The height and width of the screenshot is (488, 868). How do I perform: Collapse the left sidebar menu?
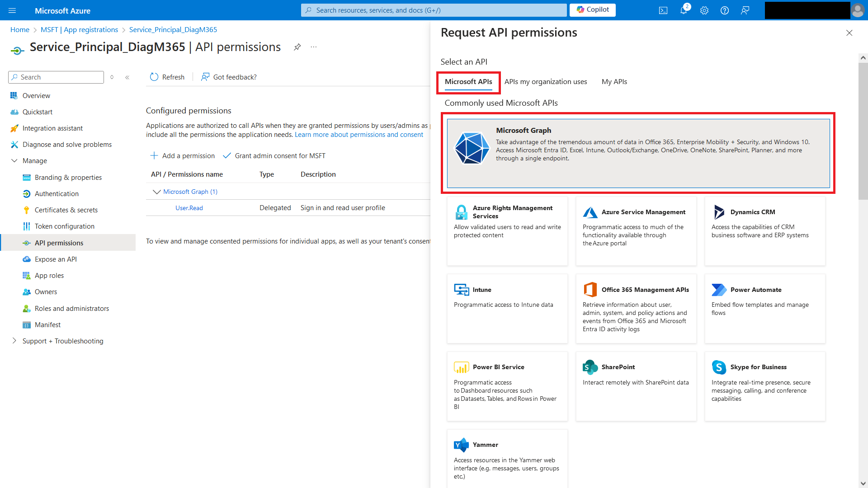coord(127,77)
